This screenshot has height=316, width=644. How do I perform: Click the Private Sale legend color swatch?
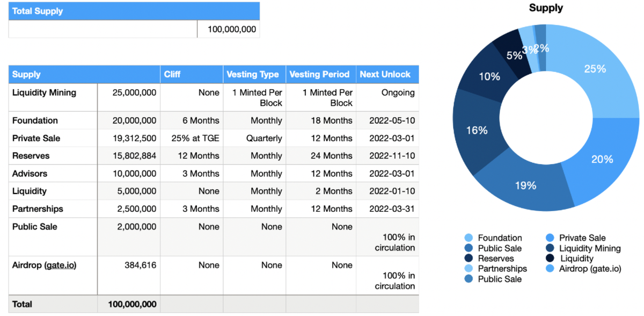click(550, 238)
